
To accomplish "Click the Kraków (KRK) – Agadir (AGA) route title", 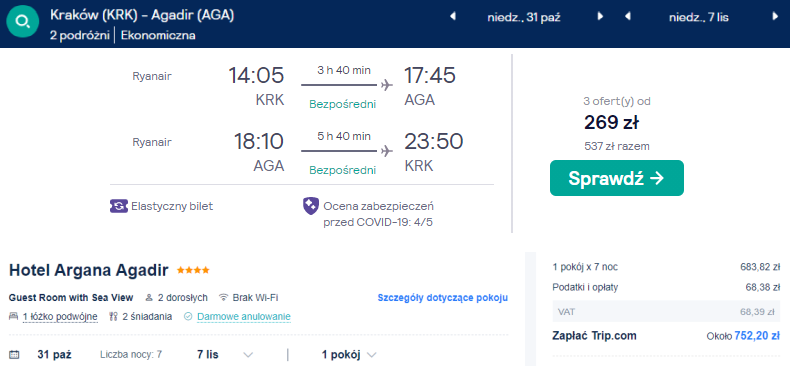I will (x=142, y=16).
